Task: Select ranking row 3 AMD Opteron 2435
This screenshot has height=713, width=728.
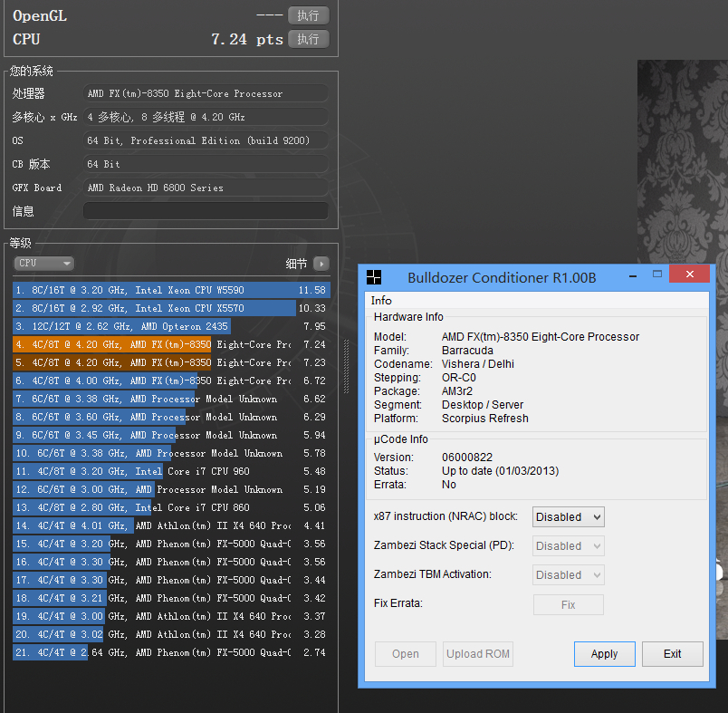Action: click(171, 326)
